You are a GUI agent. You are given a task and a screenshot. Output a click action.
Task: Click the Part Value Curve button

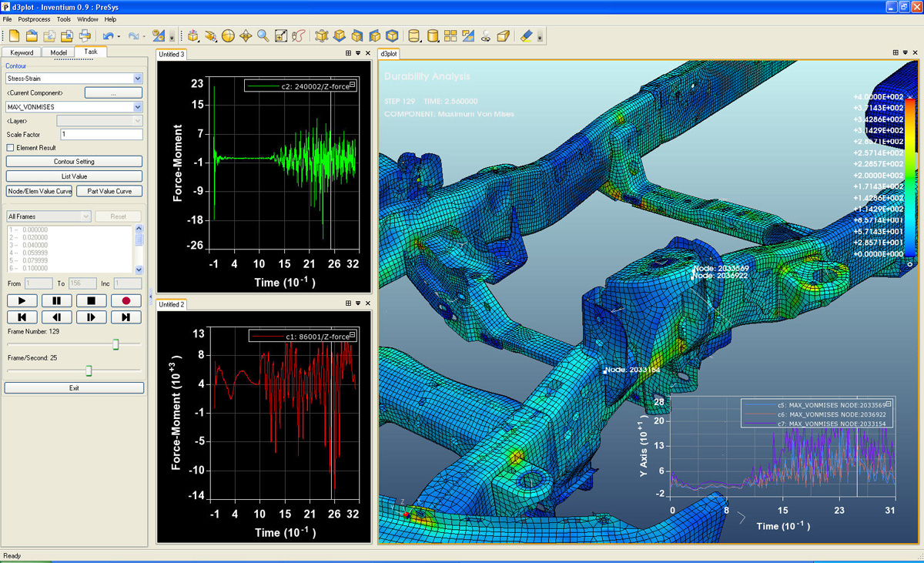click(x=109, y=191)
